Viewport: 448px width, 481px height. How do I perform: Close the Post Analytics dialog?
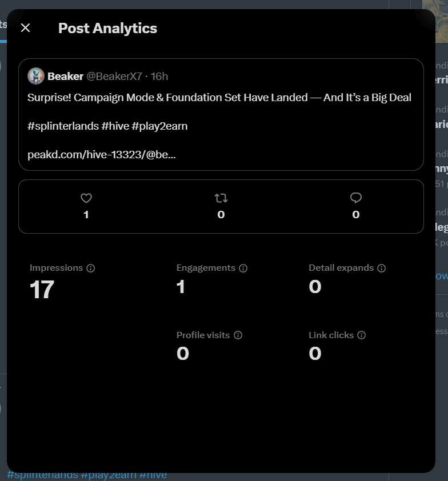pos(26,28)
